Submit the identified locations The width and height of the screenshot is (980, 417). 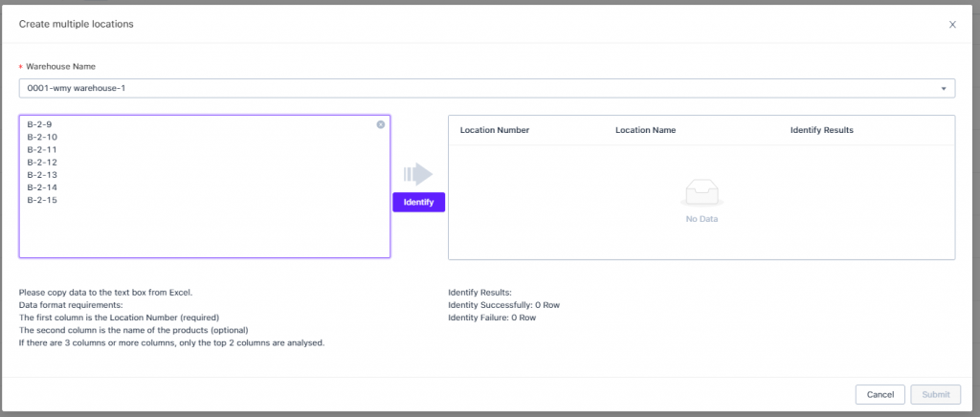pyautogui.click(x=936, y=395)
